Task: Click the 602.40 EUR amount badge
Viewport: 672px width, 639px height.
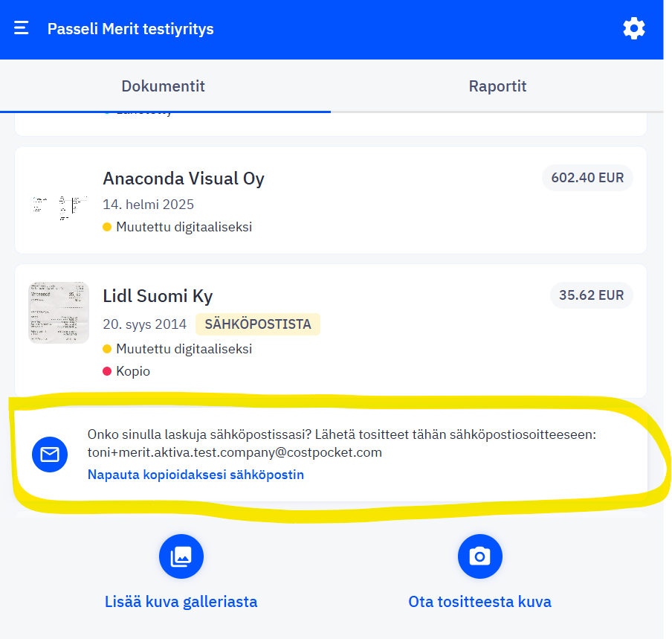Action: (x=587, y=178)
